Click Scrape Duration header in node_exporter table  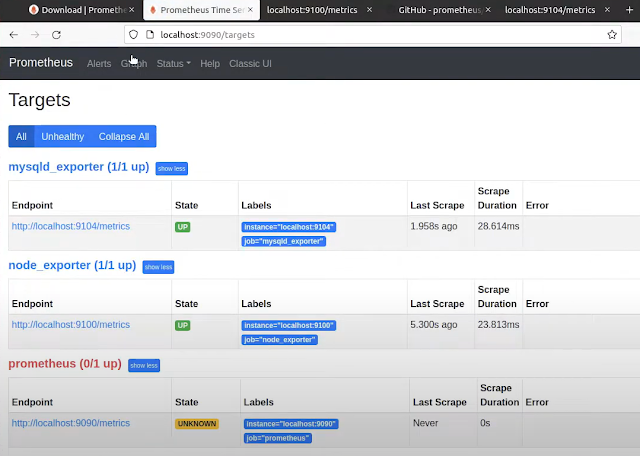coord(497,297)
